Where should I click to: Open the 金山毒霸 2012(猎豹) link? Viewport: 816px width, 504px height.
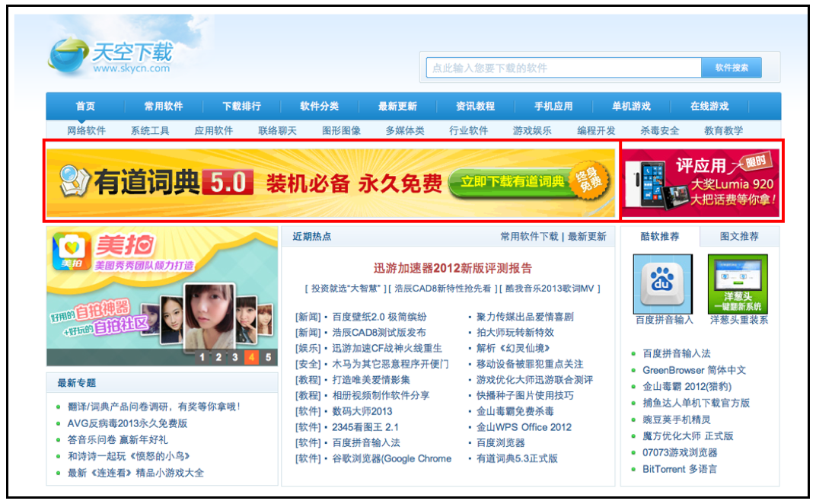[x=687, y=386]
